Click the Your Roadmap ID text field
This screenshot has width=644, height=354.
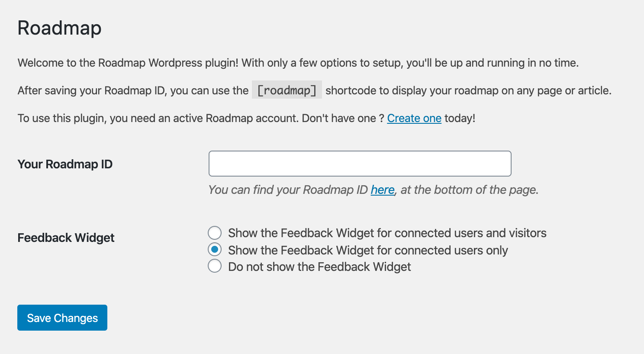pos(360,164)
